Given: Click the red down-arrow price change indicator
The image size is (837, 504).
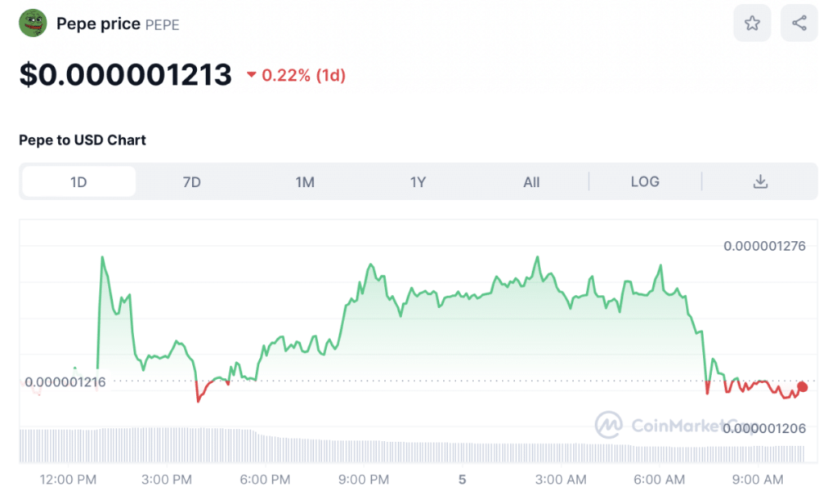Looking at the screenshot, I should point(251,76).
